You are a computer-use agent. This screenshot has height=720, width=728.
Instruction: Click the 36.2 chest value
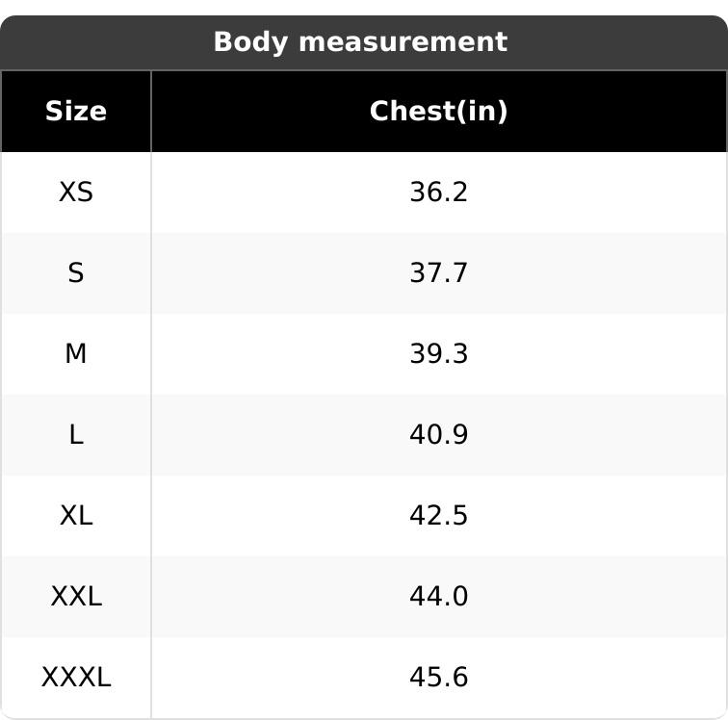438,192
